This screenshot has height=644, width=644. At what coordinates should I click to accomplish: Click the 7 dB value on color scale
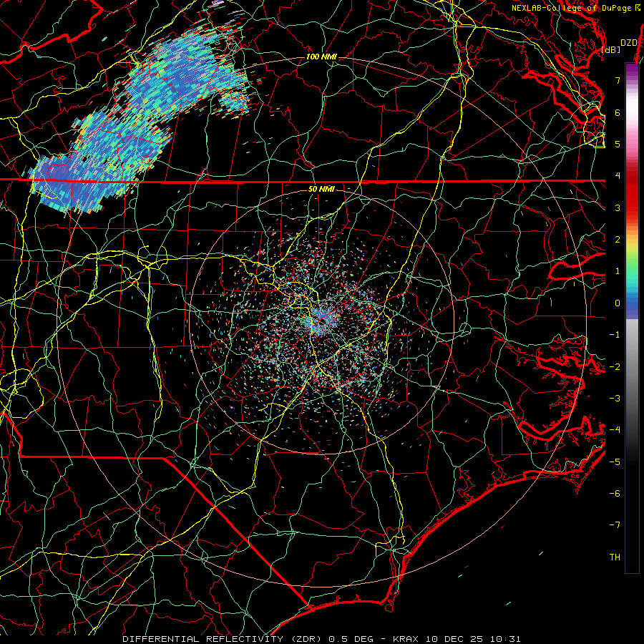click(x=618, y=80)
